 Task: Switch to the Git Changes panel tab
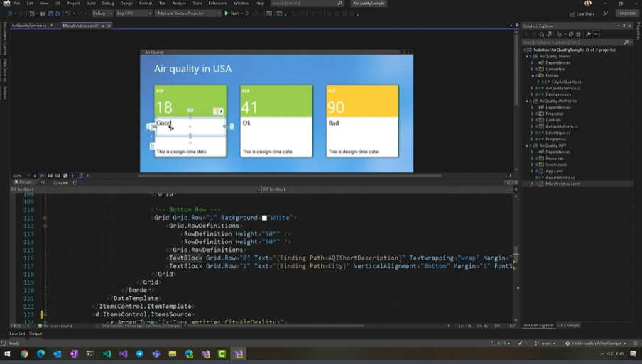tap(568, 325)
